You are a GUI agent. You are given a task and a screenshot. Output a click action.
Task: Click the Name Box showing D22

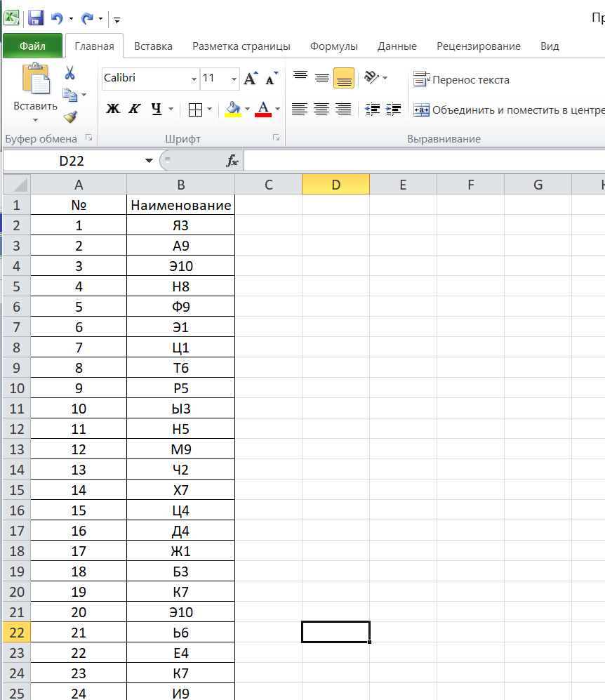[72, 161]
